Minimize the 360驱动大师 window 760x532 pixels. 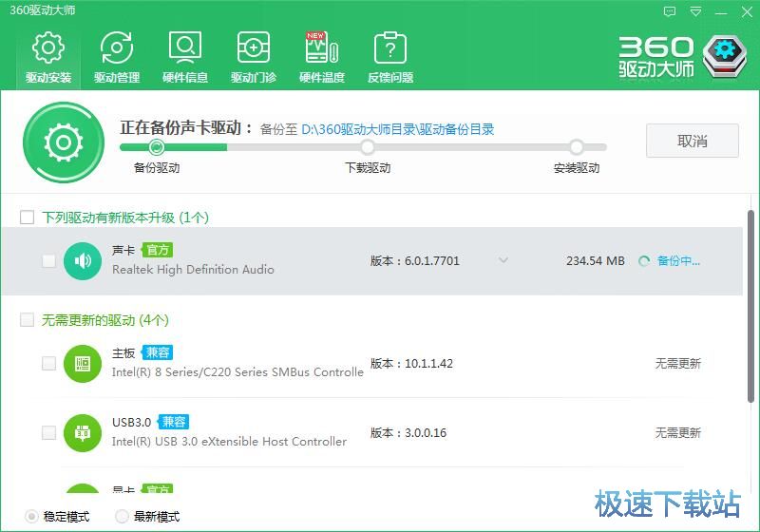pyautogui.click(x=721, y=12)
